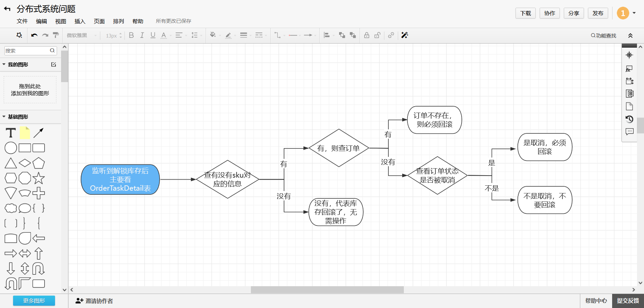Viewport: 644px width, 308px height.
Task: Toggle bold text formatting
Action: (x=131, y=35)
